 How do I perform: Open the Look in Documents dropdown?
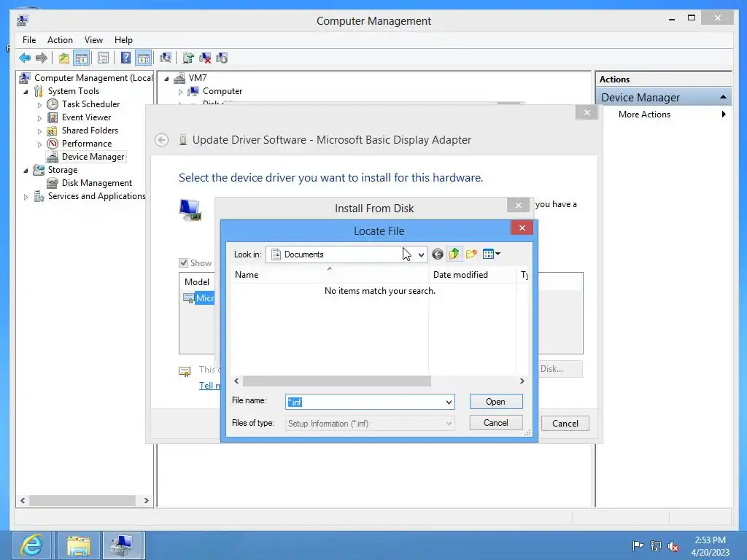tap(421, 254)
